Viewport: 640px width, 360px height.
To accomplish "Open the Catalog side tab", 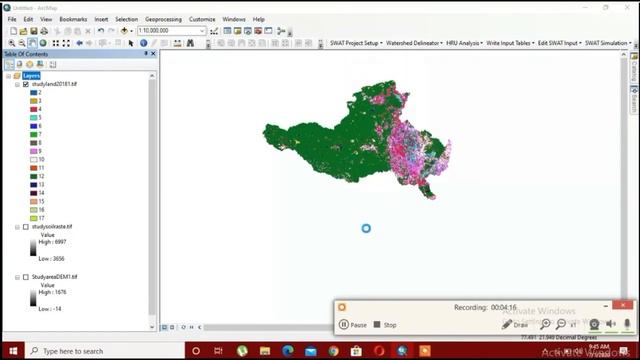I will tap(634, 67).
